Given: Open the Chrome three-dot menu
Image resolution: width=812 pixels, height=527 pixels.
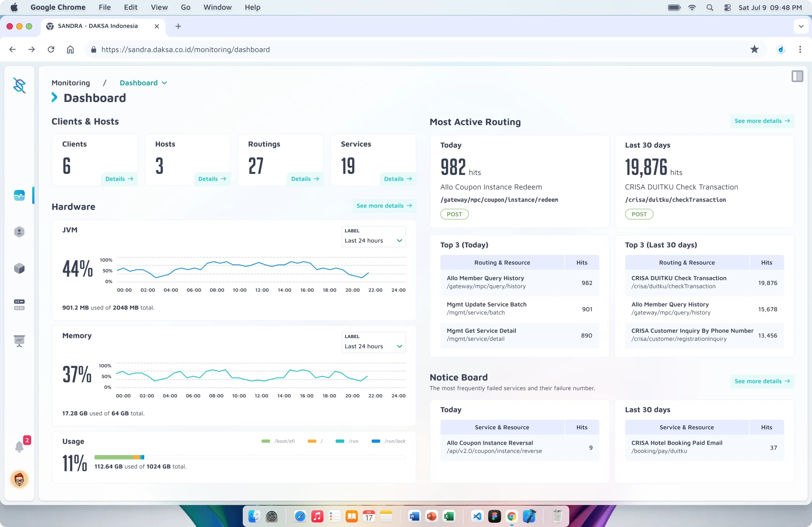Looking at the screenshot, I should (800, 49).
